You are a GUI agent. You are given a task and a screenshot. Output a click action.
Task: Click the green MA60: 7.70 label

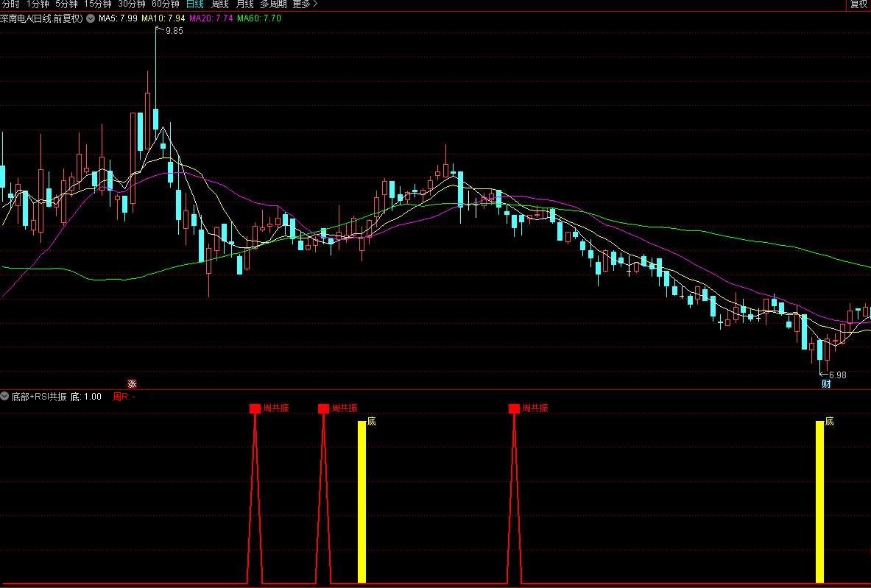pyautogui.click(x=259, y=18)
